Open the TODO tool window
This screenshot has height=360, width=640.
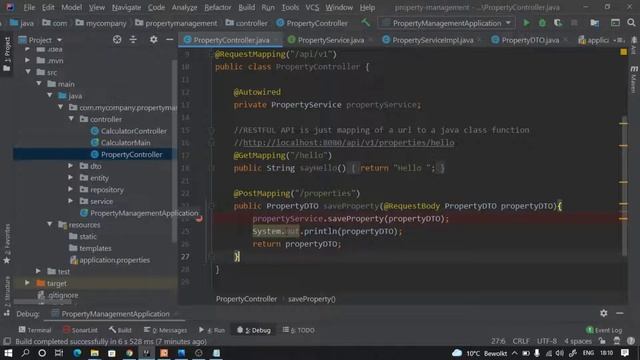tap(298, 330)
